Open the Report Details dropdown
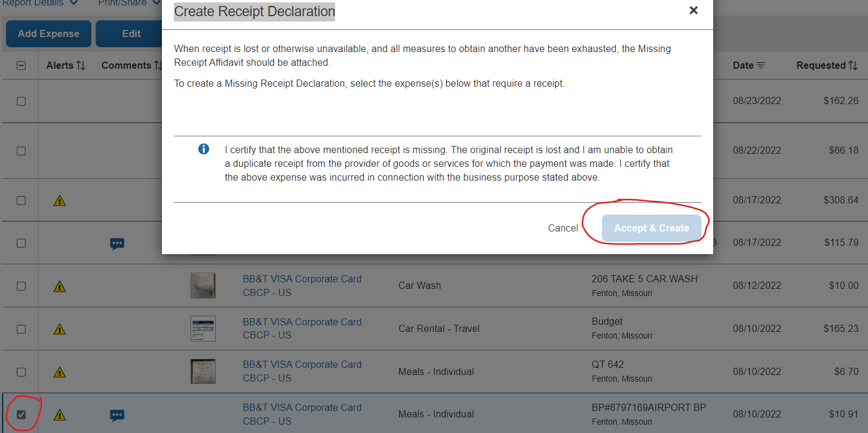The height and width of the screenshot is (433, 868). click(41, 3)
